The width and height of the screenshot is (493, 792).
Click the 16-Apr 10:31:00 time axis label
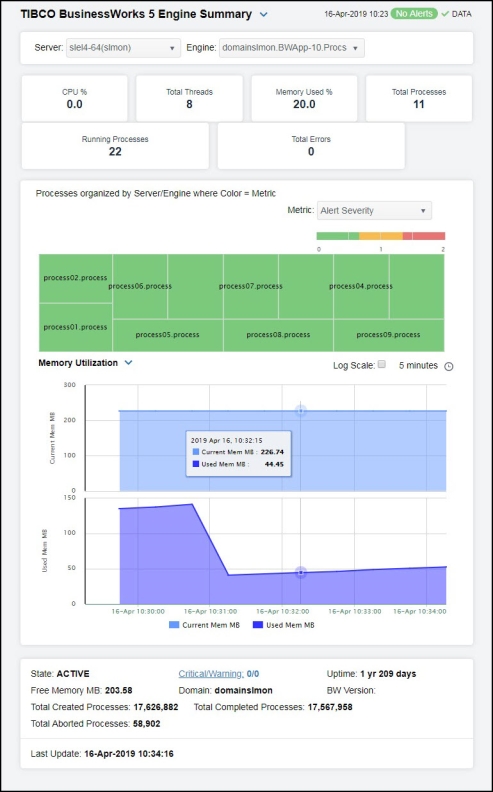[x=212, y=611]
